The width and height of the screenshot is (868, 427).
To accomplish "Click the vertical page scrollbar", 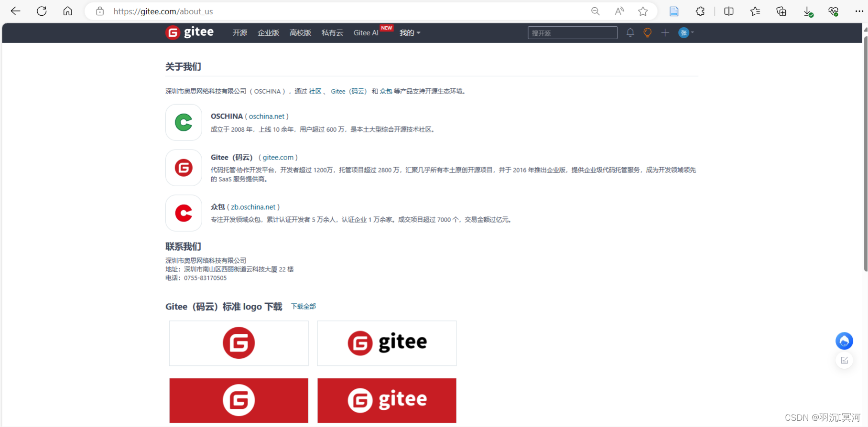I will coord(866,153).
